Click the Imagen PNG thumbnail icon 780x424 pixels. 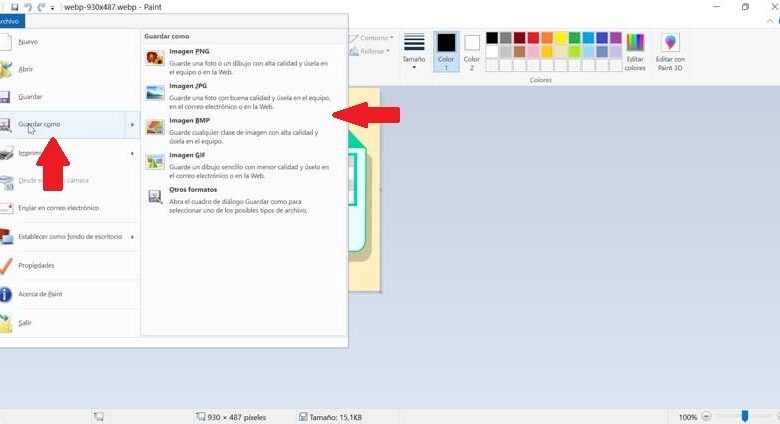tap(155, 58)
